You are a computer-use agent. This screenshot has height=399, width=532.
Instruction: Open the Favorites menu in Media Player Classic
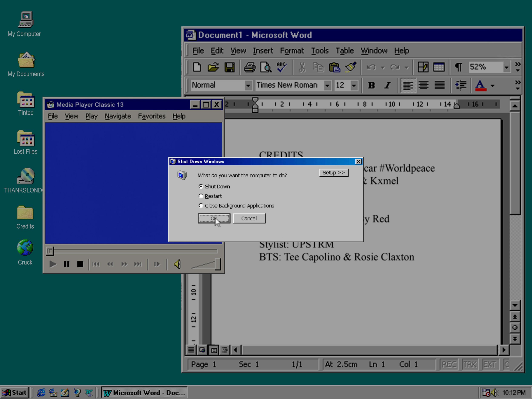[152, 116]
